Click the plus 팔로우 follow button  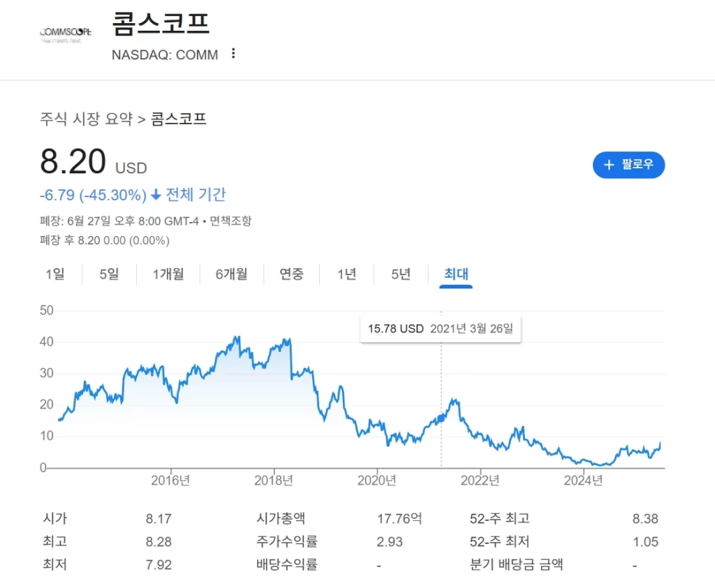coord(628,165)
